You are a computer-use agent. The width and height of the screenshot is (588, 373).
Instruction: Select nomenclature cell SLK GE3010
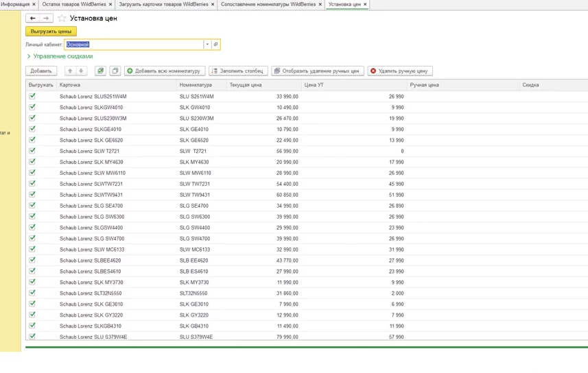[194, 304]
